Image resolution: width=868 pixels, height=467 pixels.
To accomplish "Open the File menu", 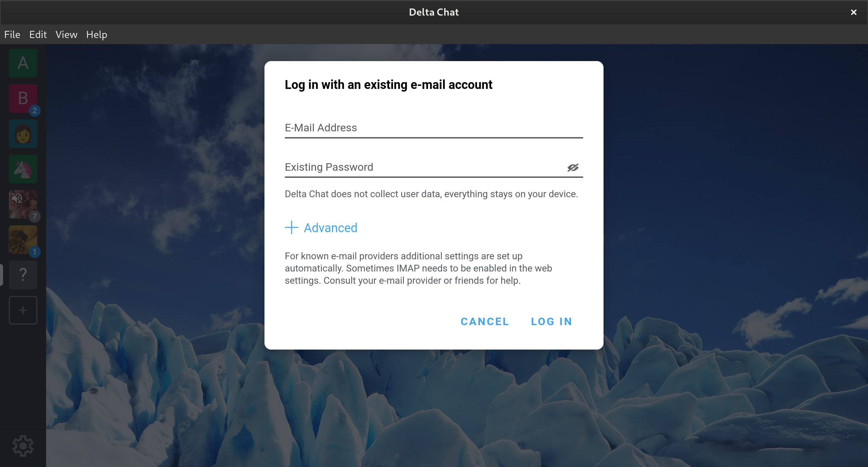I will [12, 35].
